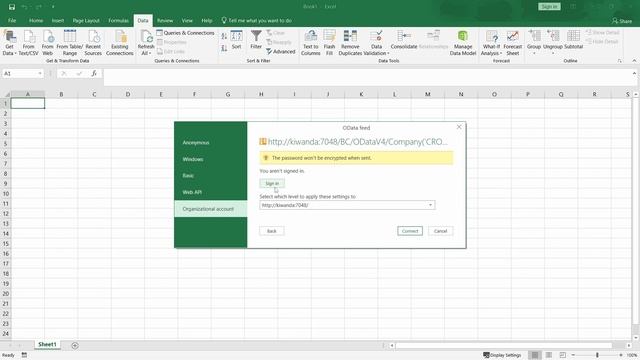Screen dimensions: 640x360
Task: Create a Forecast Sheet
Action: [513, 42]
